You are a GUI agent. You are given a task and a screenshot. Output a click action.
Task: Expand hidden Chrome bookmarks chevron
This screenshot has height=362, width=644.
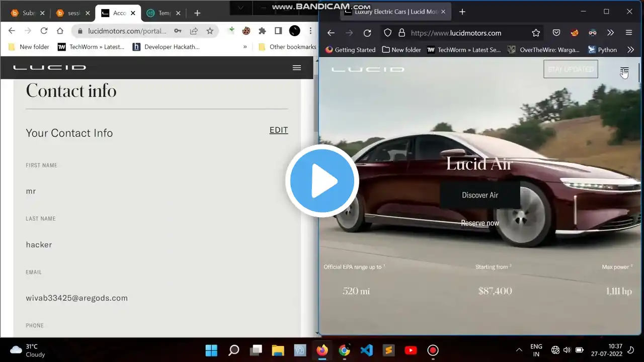(x=245, y=47)
